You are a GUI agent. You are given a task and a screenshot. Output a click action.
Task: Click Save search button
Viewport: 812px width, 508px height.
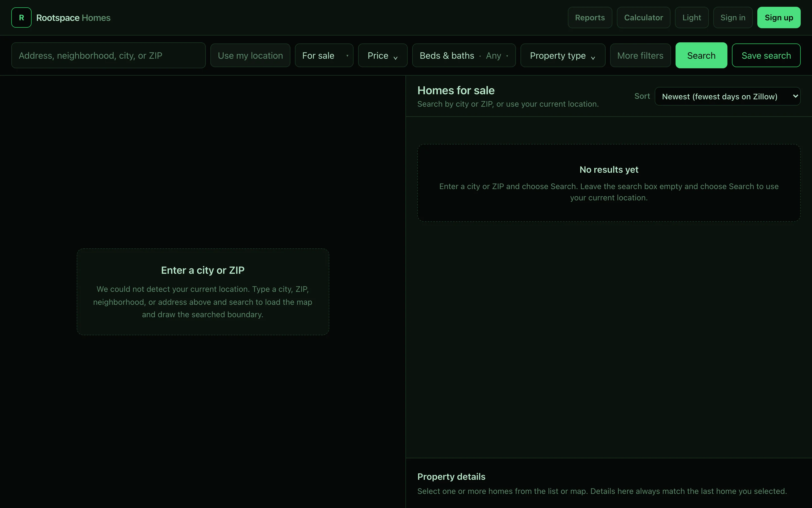(766, 55)
